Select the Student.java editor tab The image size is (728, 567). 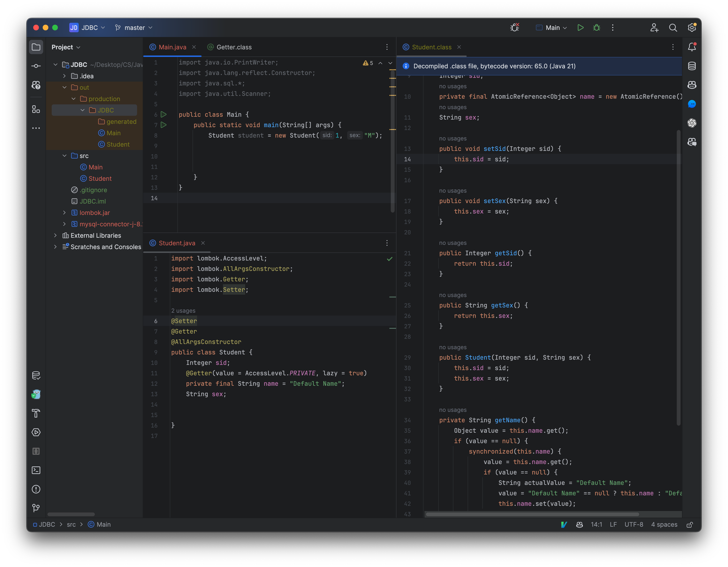click(177, 243)
